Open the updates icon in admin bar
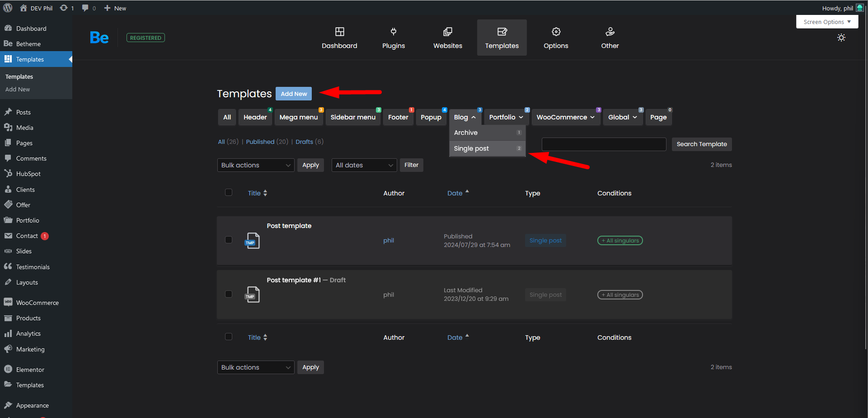Screen dimensions: 868x418 (x=66, y=8)
